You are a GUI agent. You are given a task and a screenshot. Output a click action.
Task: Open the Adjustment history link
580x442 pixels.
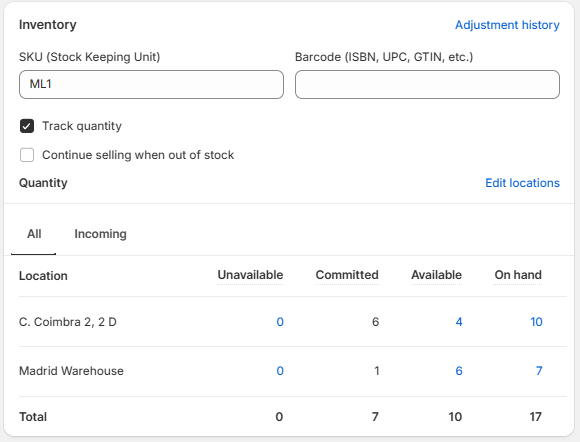click(507, 25)
